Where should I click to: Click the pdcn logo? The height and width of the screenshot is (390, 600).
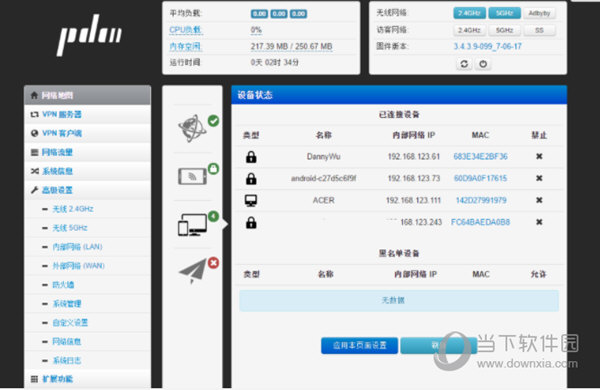90,35
